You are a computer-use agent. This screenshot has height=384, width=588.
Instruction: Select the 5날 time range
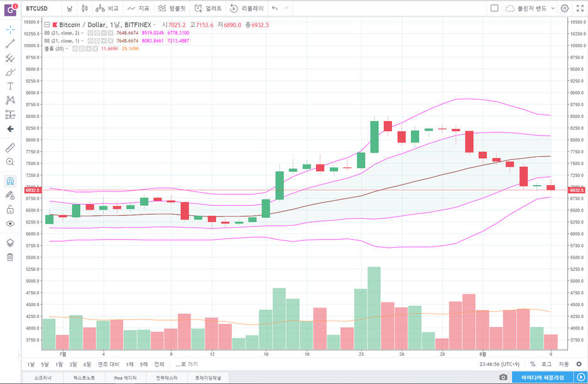click(45, 364)
